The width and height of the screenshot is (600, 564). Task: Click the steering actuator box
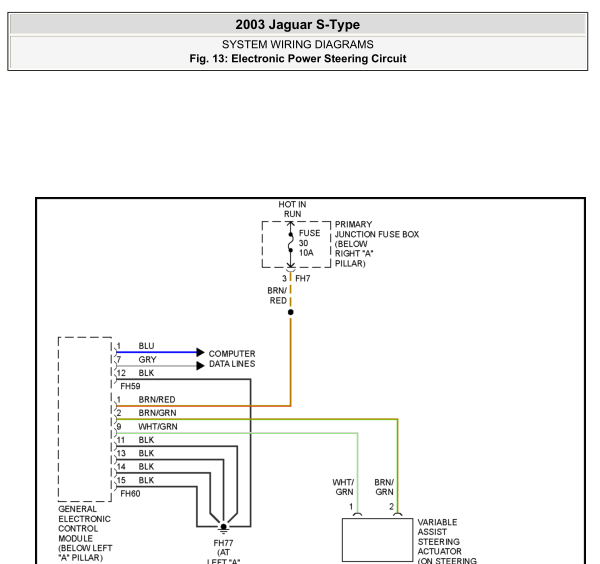(377, 540)
